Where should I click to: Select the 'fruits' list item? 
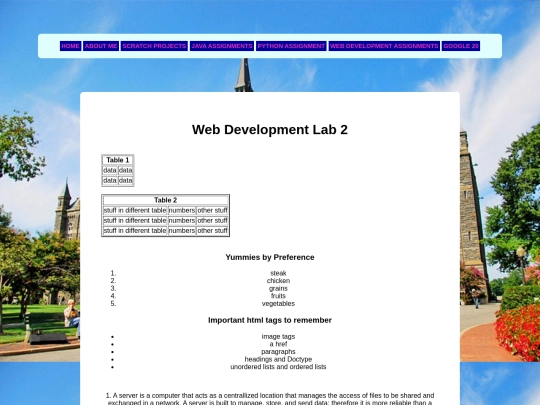pyautogui.click(x=278, y=296)
